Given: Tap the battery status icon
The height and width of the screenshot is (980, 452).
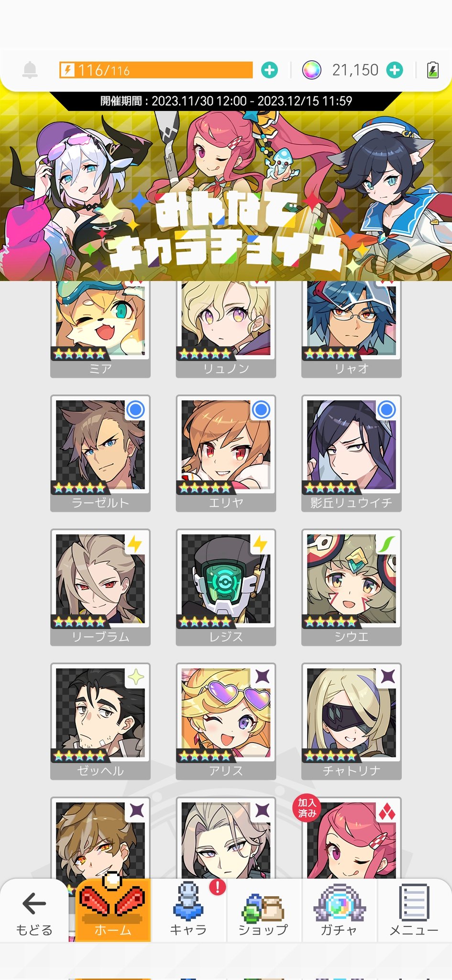Looking at the screenshot, I should coord(433,70).
